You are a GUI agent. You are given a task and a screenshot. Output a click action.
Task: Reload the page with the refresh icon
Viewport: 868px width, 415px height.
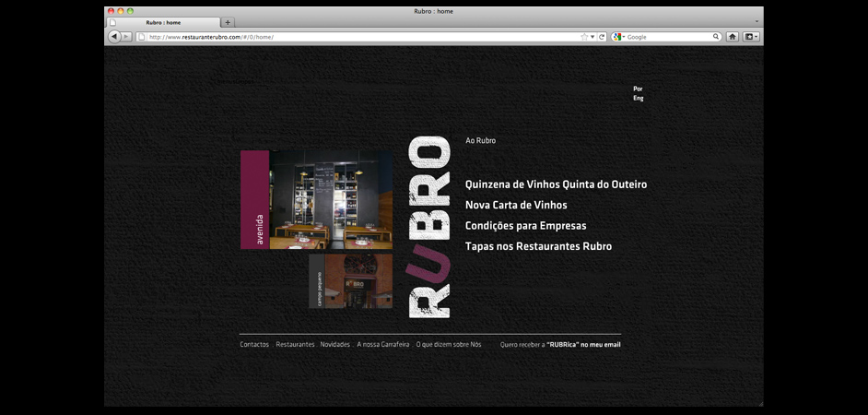coord(602,37)
